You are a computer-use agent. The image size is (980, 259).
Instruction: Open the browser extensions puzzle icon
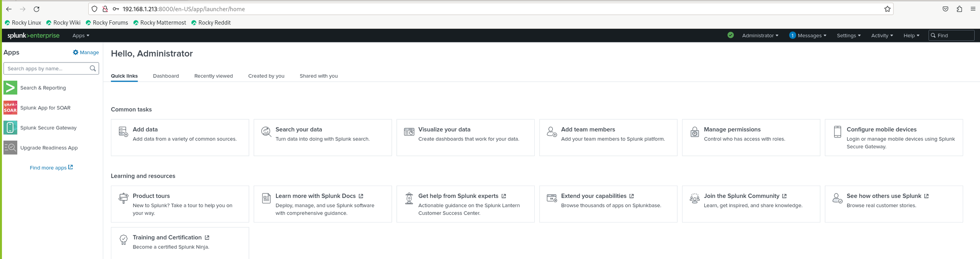959,9
